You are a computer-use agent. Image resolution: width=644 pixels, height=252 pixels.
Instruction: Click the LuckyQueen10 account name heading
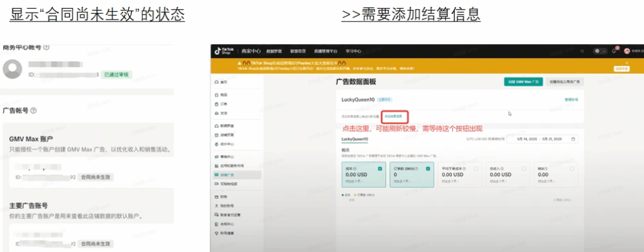[358, 100]
